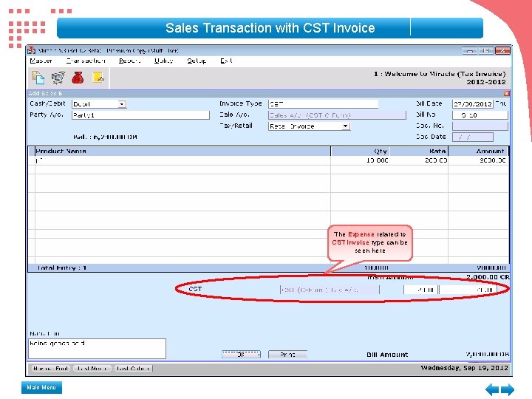The image size is (532, 399).
Task: Click the CST percentage field
Action: [420, 290]
